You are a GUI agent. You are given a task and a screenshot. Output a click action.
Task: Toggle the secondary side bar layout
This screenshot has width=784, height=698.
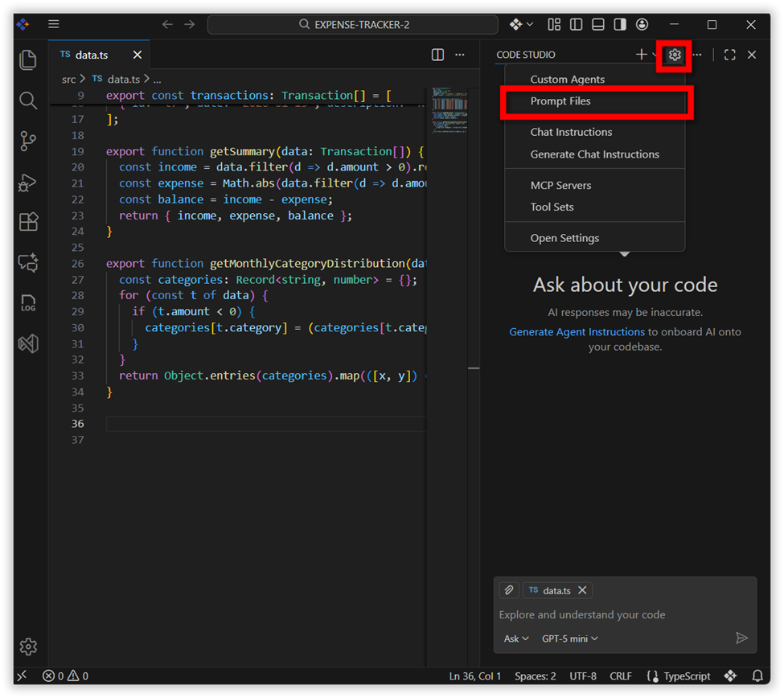tap(619, 25)
